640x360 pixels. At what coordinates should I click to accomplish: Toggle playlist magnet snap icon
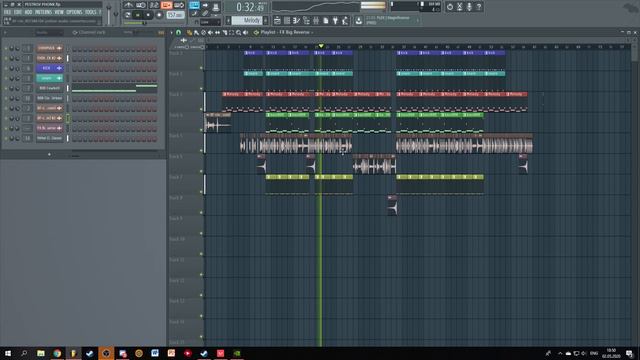click(178, 32)
